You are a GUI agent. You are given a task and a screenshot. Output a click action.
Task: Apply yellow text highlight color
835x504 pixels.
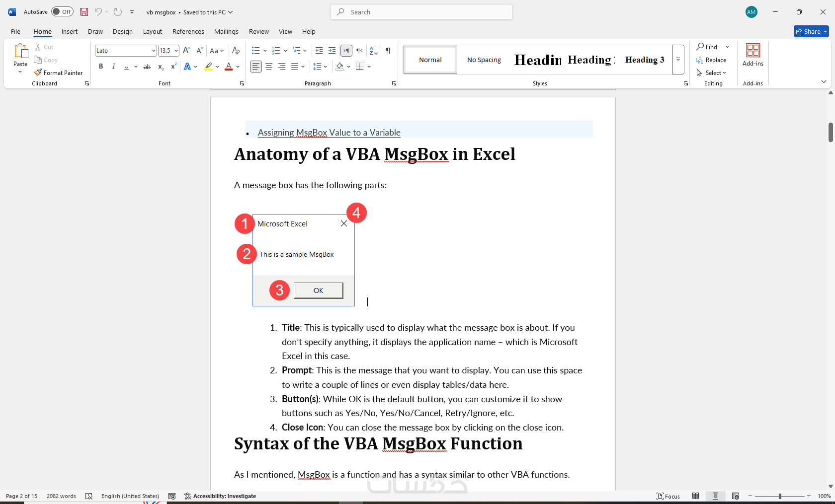pos(209,67)
